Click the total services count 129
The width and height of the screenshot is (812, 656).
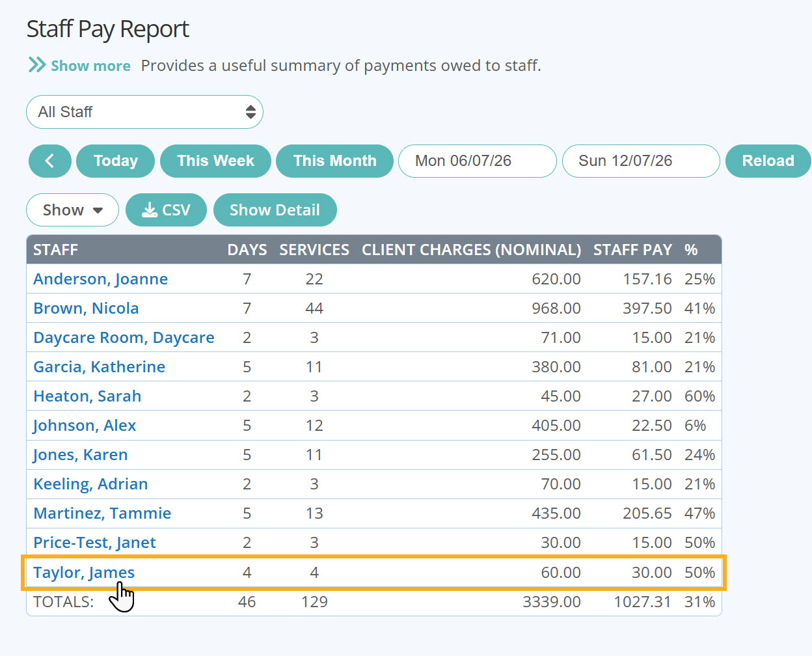[314, 602]
